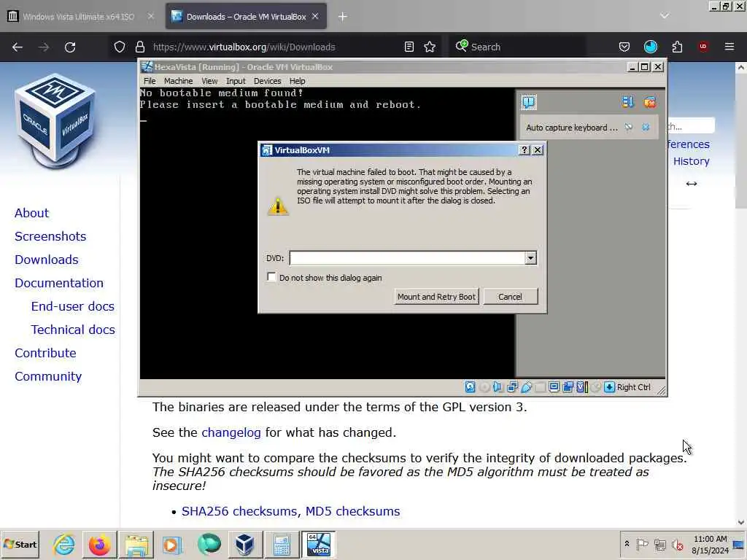The width and height of the screenshot is (747, 560).
Task: Open the uBlock Origin extension icon
Action: coord(703,47)
